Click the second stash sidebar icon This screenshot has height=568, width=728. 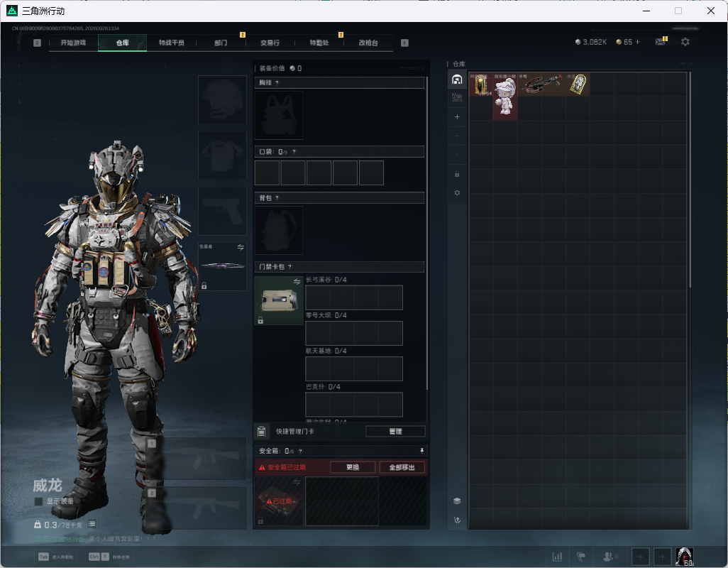tap(457, 97)
